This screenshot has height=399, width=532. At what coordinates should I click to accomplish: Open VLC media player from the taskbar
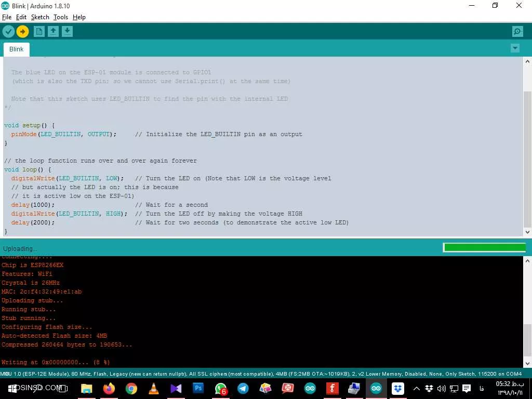click(x=154, y=389)
